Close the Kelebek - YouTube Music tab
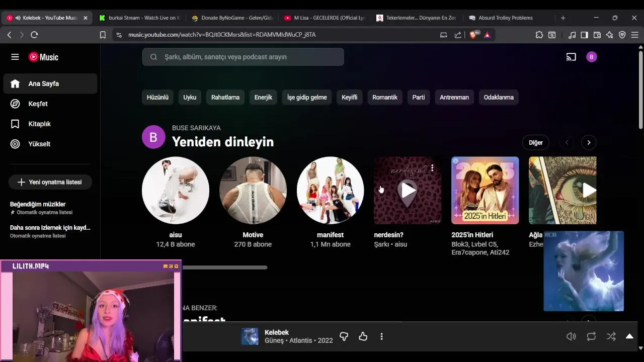This screenshot has height=362, width=644. click(x=85, y=18)
